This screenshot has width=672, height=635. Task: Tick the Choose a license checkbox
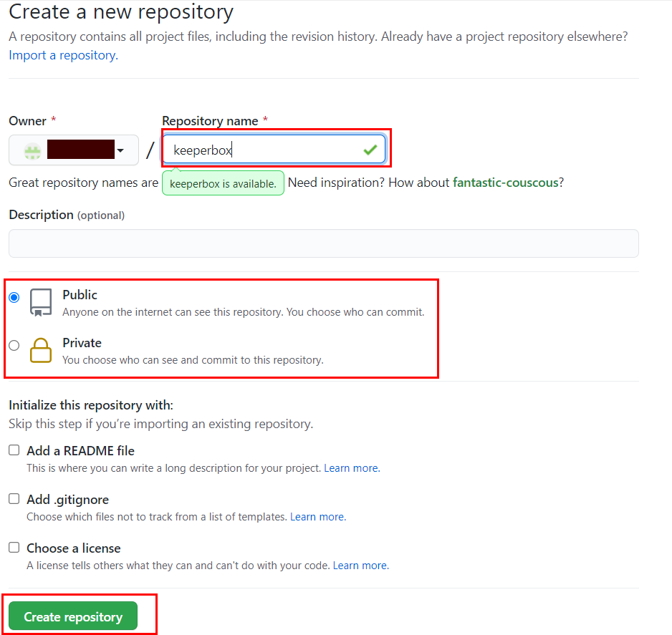pyautogui.click(x=14, y=548)
